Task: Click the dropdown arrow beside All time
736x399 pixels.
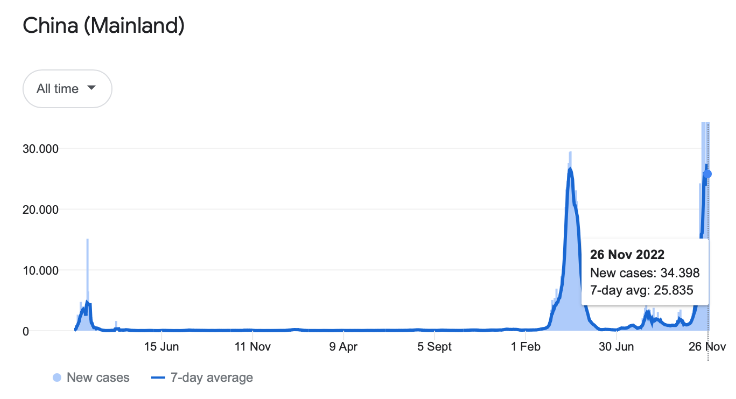Action: click(x=92, y=88)
